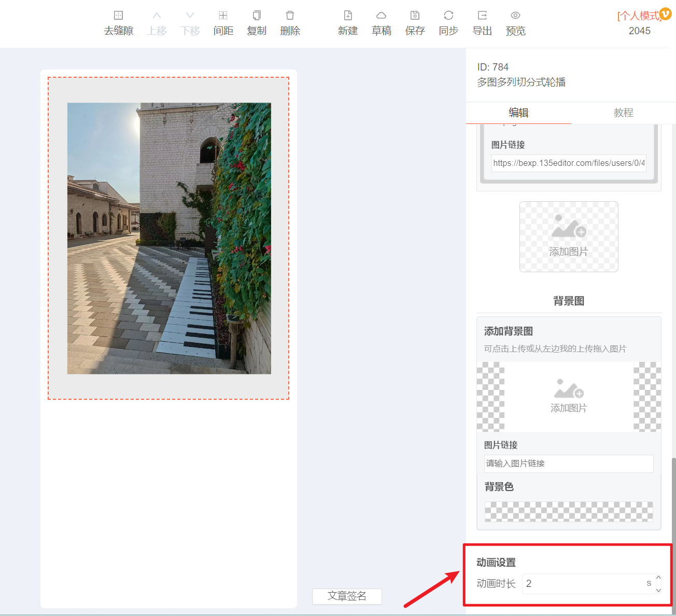Click the 预览 preview eye icon

coord(515,16)
